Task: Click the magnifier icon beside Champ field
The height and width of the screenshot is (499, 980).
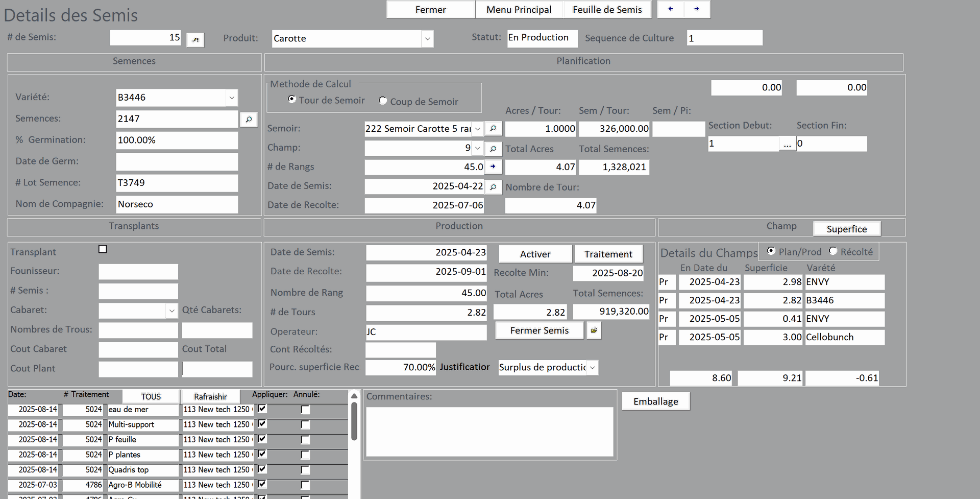Action: tap(493, 149)
